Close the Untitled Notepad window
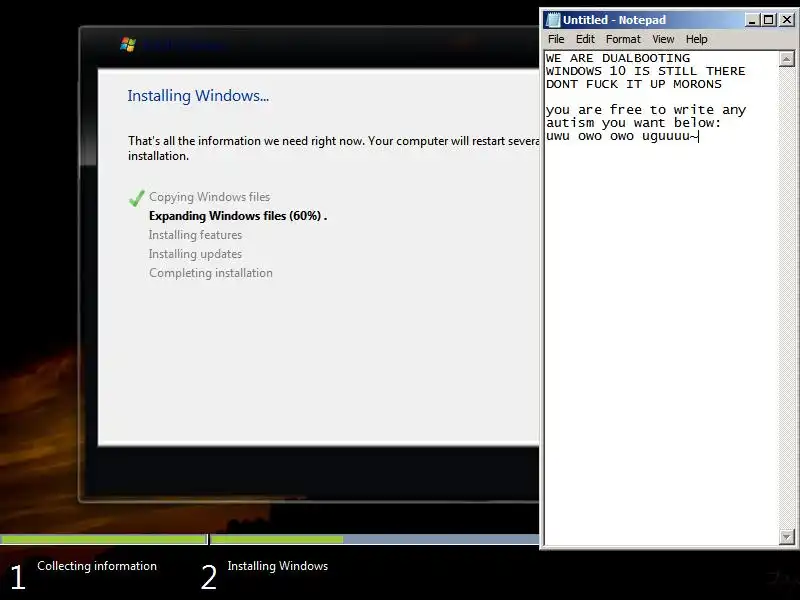Image resolution: width=800 pixels, height=600 pixels. (787, 20)
